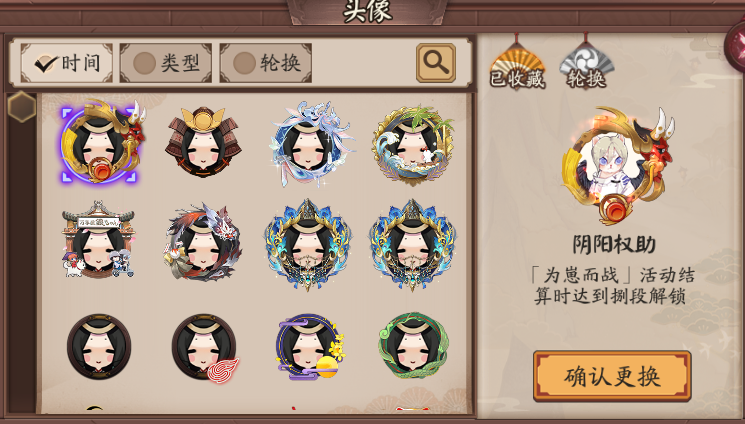
Task: Pick the palm tree and wave frame
Action: (x=413, y=145)
